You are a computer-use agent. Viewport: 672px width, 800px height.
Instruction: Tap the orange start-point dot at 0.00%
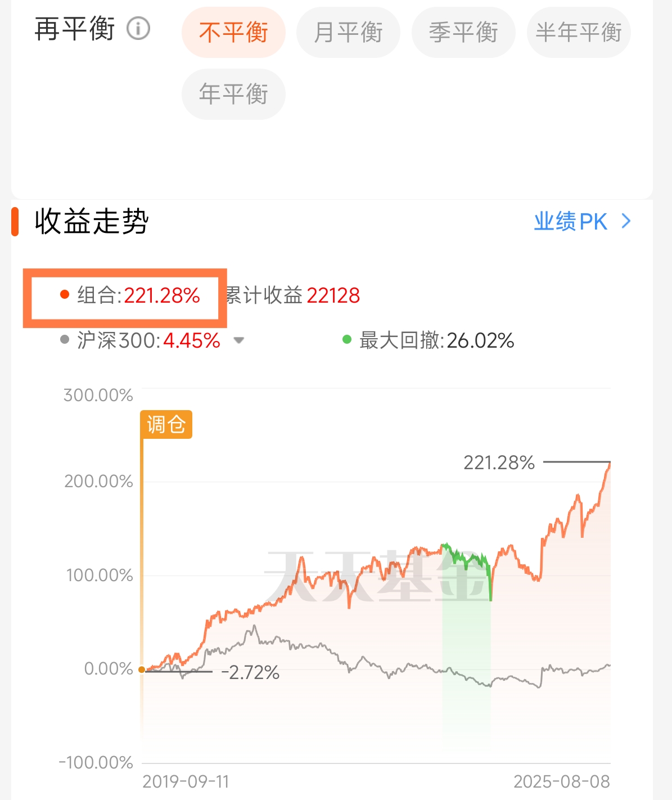coord(142,669)
